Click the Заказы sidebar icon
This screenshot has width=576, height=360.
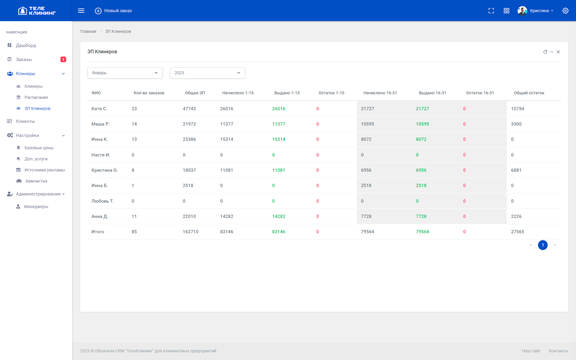10,59
